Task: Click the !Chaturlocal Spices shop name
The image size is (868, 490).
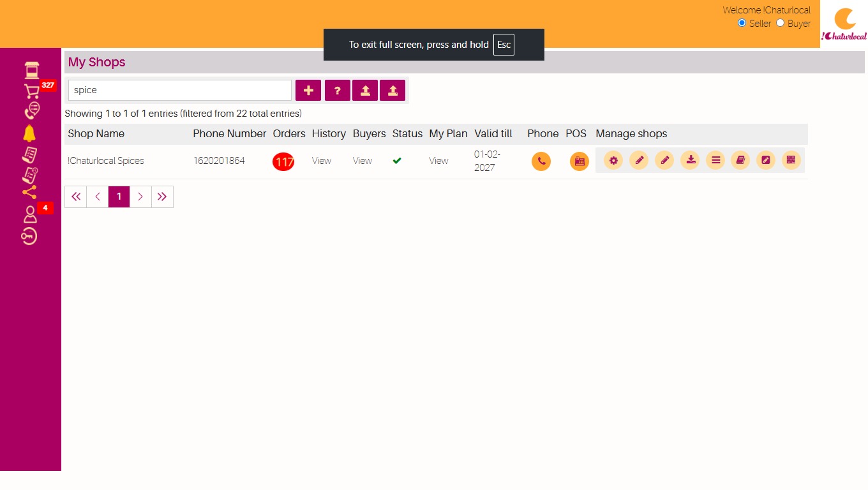Action: (106, 161)
